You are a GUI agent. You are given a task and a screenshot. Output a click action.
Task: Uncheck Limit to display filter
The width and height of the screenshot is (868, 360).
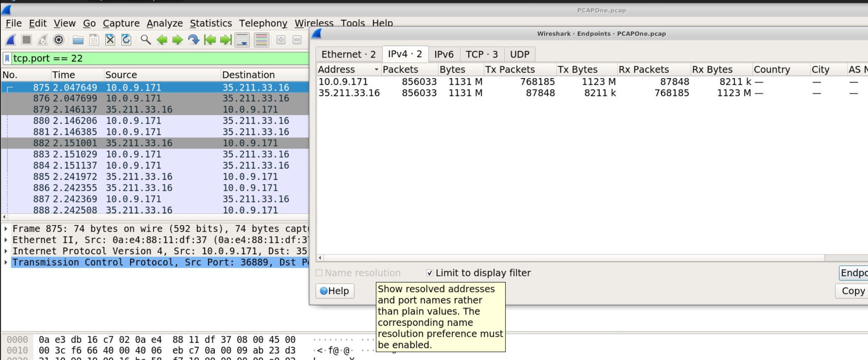pyautogui.click(x=430, y=273)
